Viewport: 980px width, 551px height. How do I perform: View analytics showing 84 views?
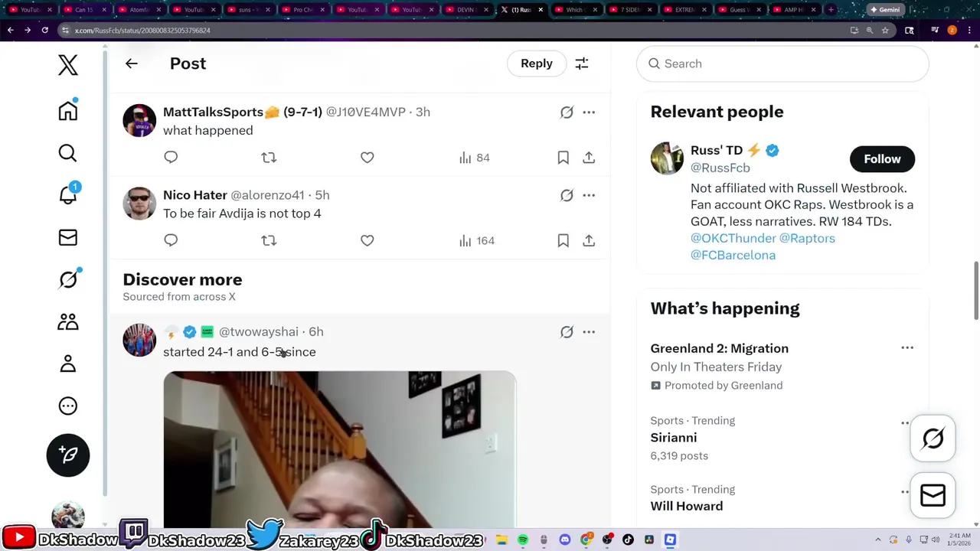click(x=474, y=158)
